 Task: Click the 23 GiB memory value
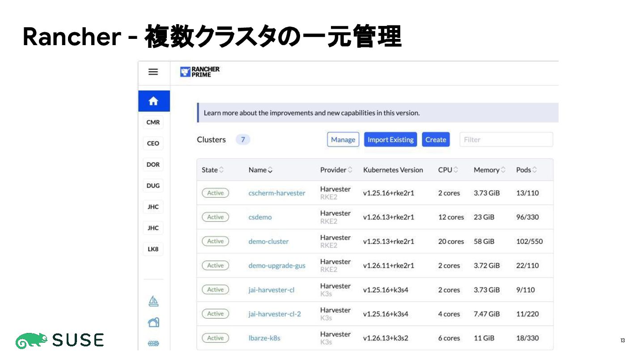pos(484,217)
